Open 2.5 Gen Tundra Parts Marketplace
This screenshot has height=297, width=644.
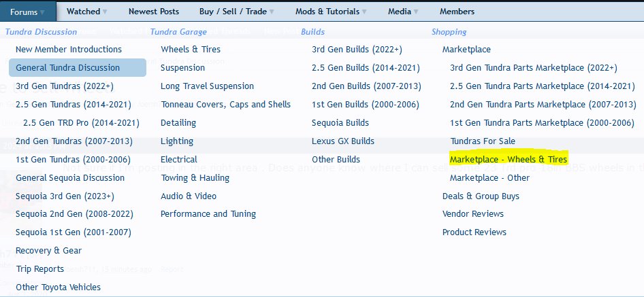click(x=543, y=86)
